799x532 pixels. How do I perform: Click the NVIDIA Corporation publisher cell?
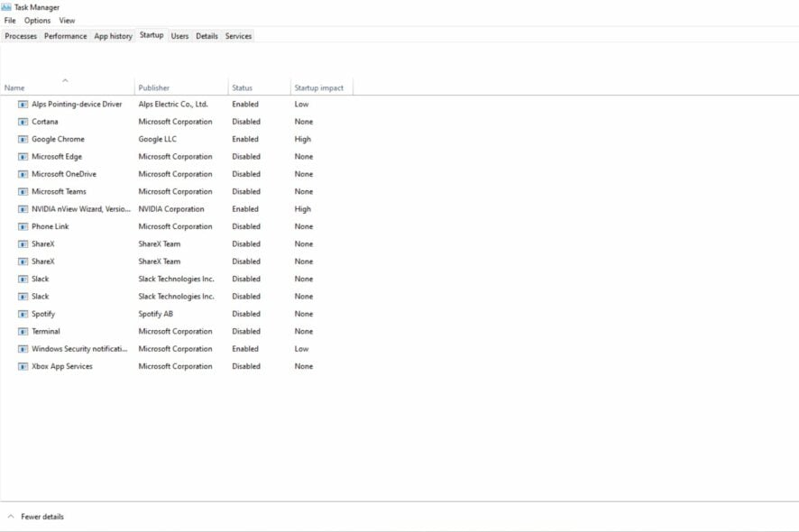point(171,209)
